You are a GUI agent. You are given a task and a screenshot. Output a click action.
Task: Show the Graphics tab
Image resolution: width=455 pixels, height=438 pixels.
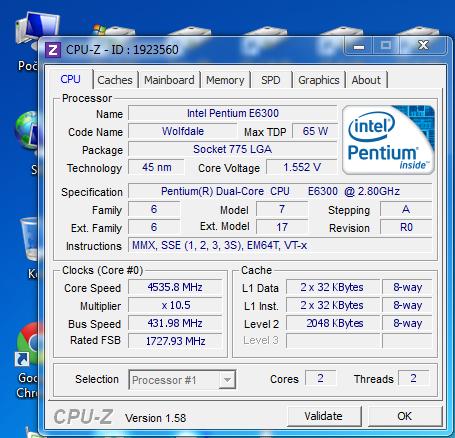[x=319, y=80]
